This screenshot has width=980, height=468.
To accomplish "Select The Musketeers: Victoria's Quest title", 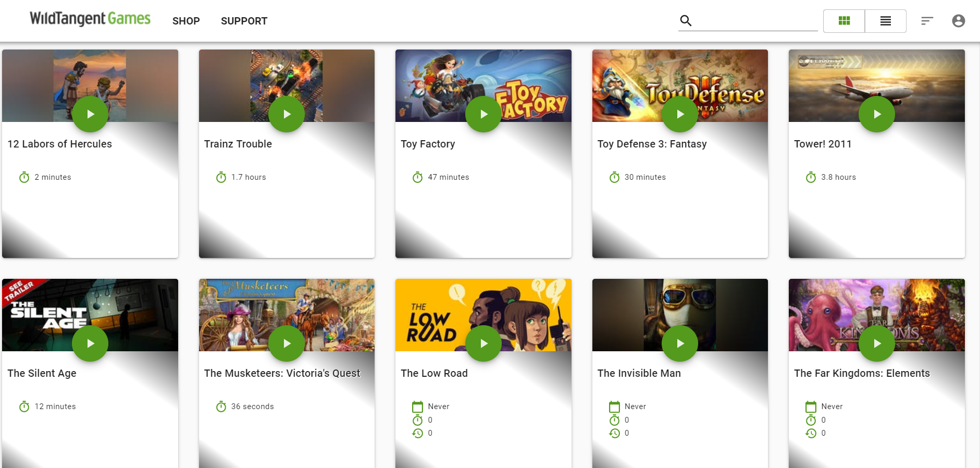I will pos(282,373).
